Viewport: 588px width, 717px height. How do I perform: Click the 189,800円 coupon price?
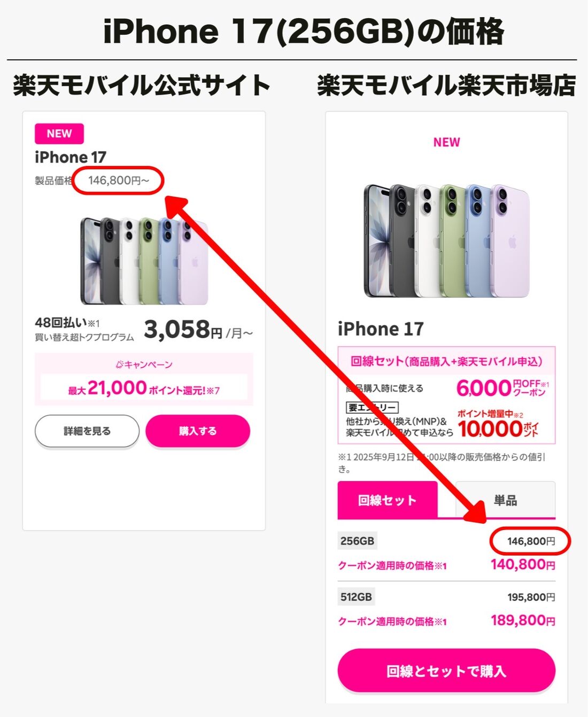click(523, 620)
